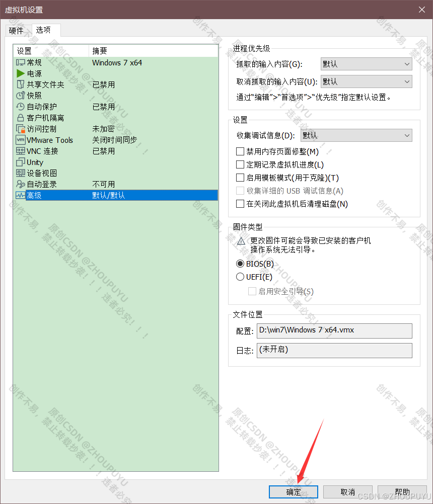Check 启用模板模式(用于克隆)(T)
This screenshot has height=504, width=433.
pyautogui.click(x=240, y=178)
